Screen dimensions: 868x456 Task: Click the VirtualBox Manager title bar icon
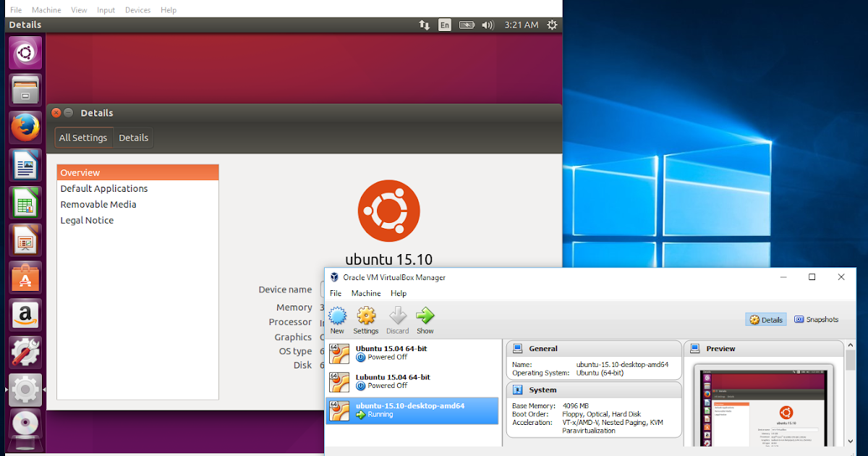pyautogui.click(x=334, y=277)
